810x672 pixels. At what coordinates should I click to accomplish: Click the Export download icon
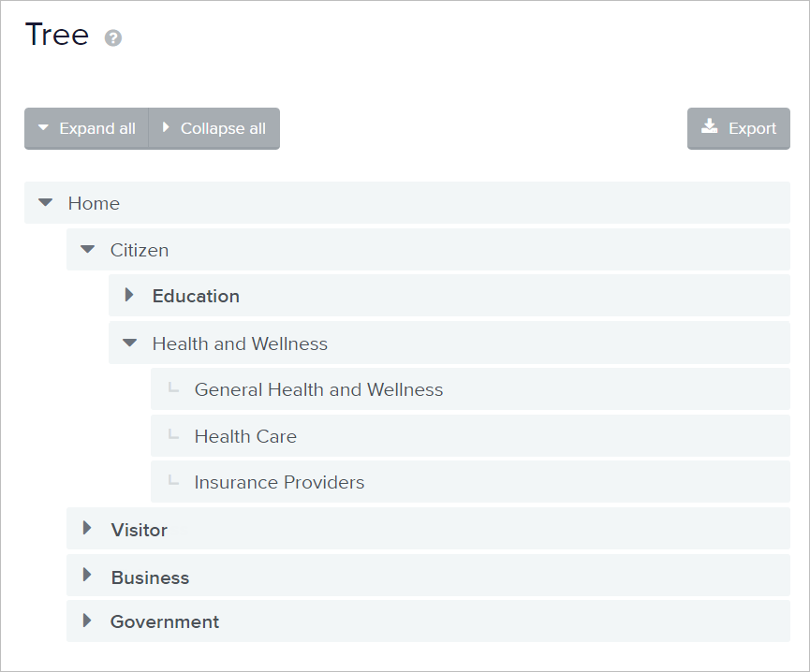click(x=709, y=126)
